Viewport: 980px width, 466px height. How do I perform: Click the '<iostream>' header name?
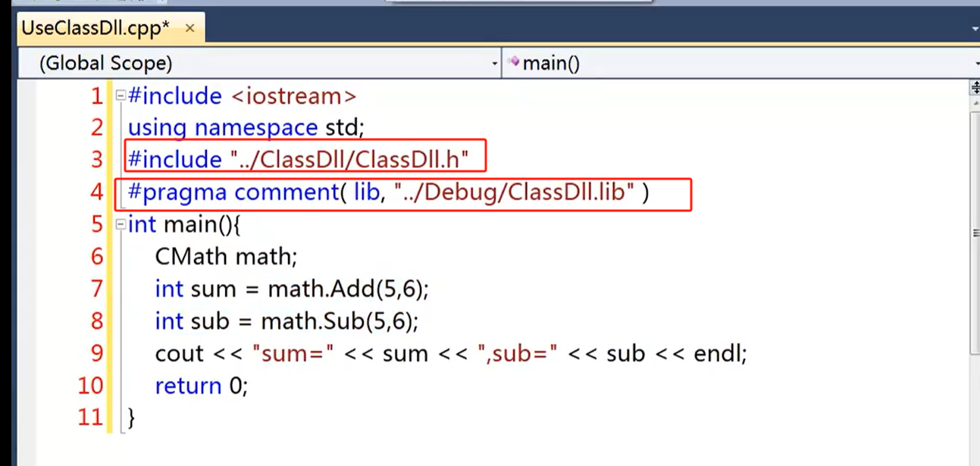pos(293,96)
